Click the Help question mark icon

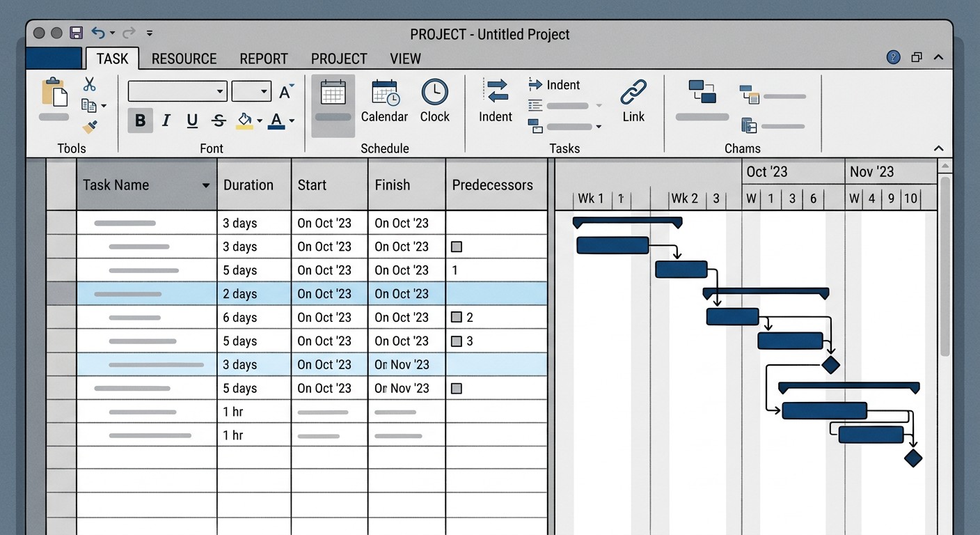click(894, 57)
